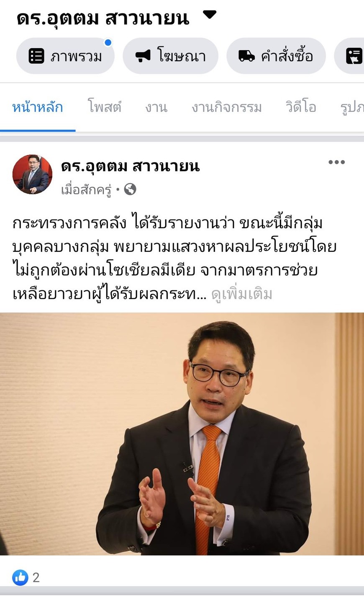The height and width of the screenshot is (597, 364).
Task: Click the blue like reaction icon
Action: coord(20,577)
